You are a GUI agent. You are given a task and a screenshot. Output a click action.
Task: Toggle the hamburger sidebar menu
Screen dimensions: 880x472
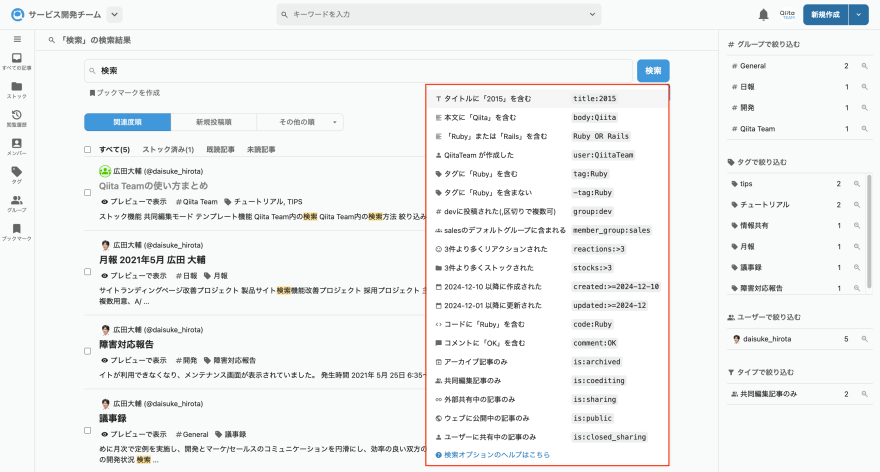pyautogui.click(x=17, y=39)
